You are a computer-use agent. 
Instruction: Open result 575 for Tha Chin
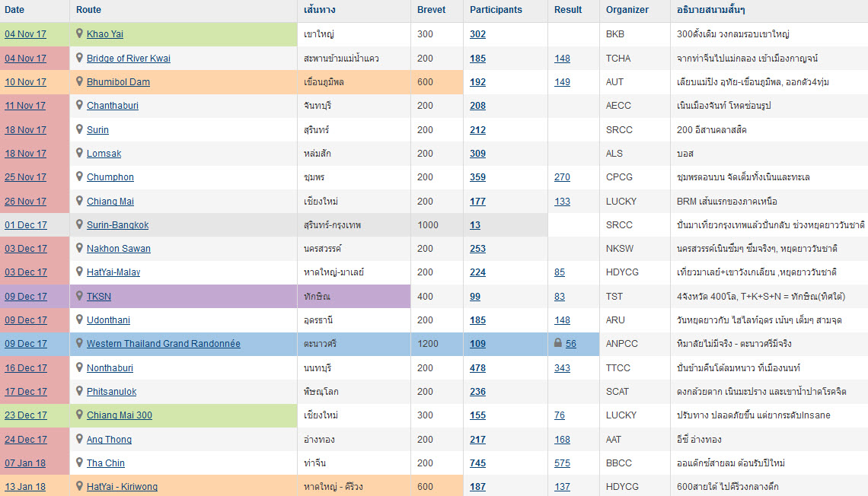[562, 463]
